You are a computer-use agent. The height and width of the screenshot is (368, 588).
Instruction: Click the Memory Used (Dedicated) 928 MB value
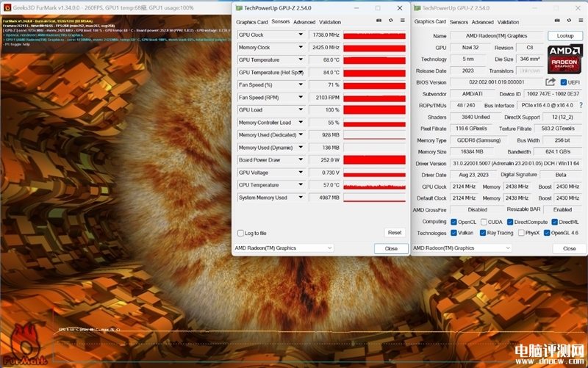(324, 135)
